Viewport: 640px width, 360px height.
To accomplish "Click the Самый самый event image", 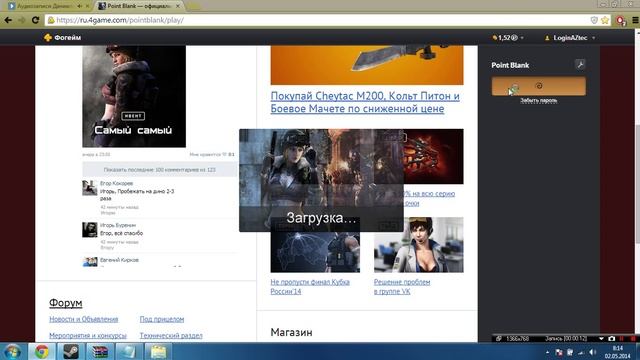I will [x=134, y=96].
